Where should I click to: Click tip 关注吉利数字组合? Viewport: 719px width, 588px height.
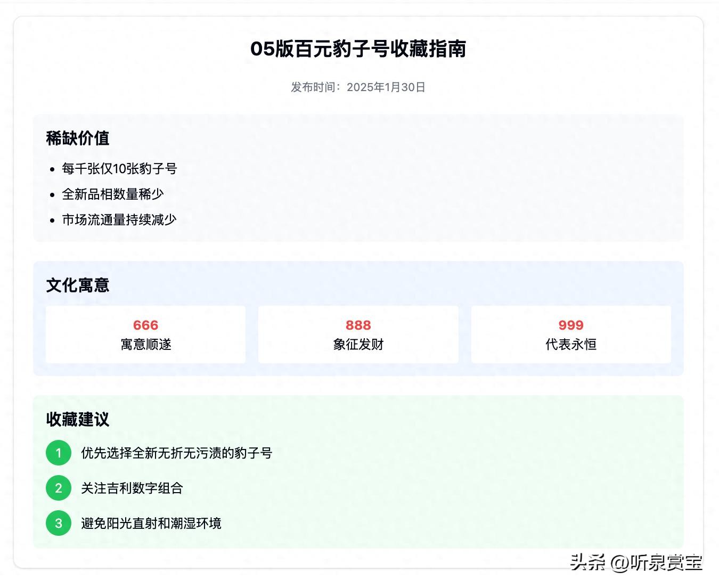[x=132, y=488]
